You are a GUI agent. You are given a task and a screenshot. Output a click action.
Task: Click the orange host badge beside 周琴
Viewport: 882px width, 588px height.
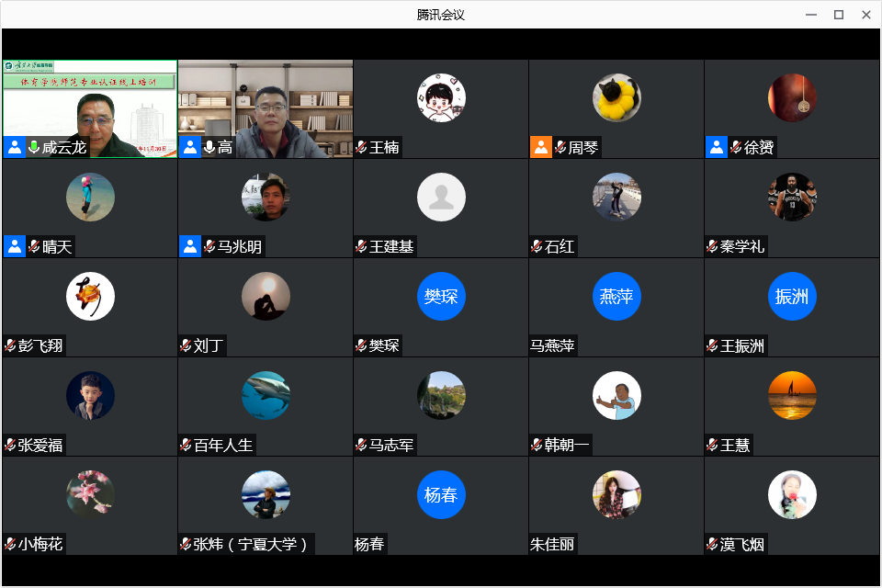click(x=541, y=147)
